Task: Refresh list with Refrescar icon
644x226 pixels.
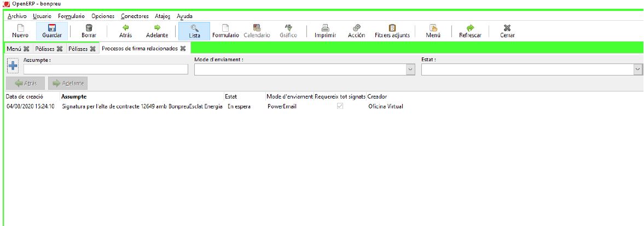Action: pyautogui.click(x=470, y=31)
